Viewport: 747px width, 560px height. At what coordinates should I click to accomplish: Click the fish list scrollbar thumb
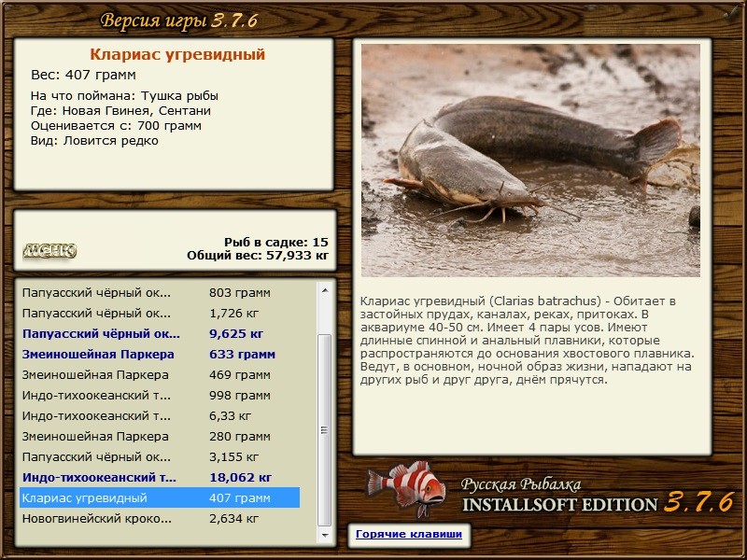point(324,430)
